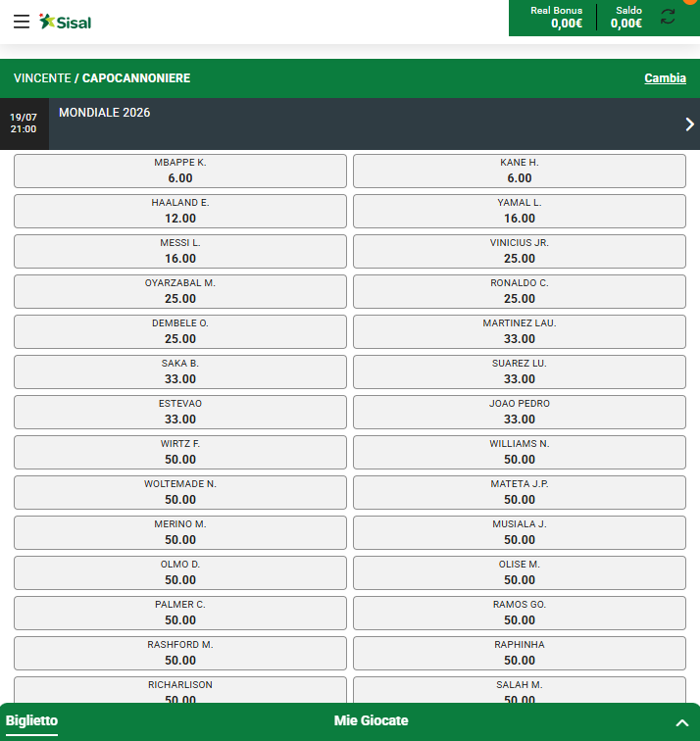Expand the bet slip with up chevron

click(681, 722)
